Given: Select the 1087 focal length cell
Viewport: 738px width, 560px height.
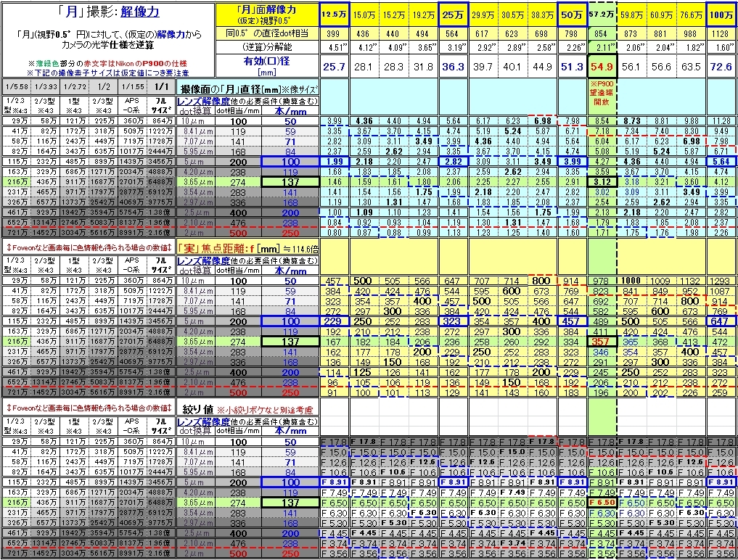Looking at the screenshot, I should coord(721,291).
